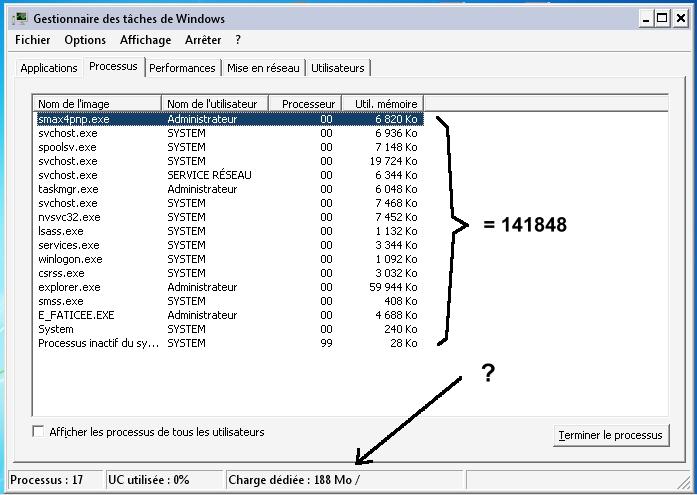Select the services.exe process
This screenshot has width=697, height=495.
[229, 245]
